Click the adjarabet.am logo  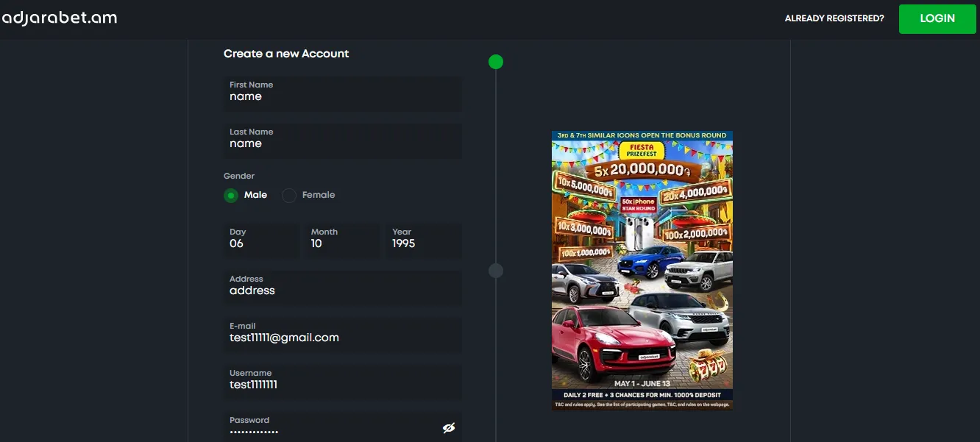pos(59,18)
